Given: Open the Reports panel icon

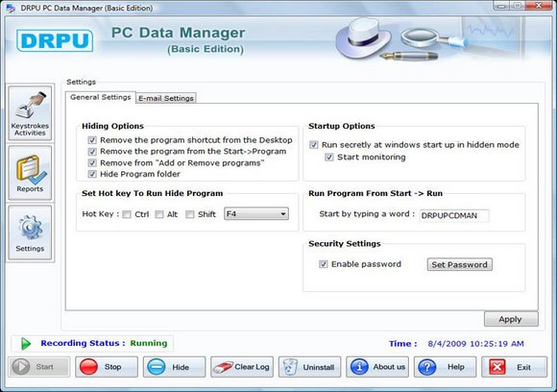Looking at the screenshot, I should pyautogui.click(x=30, y=173).
